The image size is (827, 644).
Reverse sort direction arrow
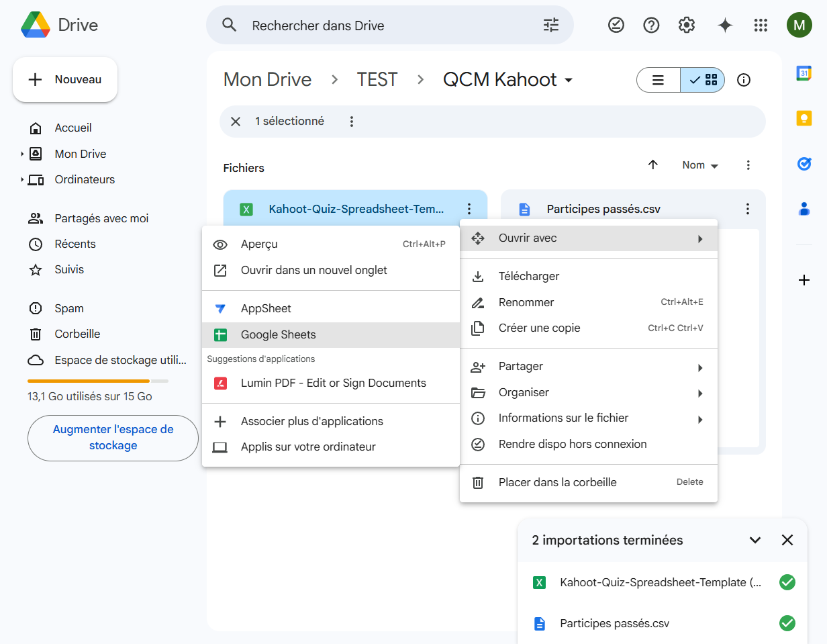[x=653, y=165]
